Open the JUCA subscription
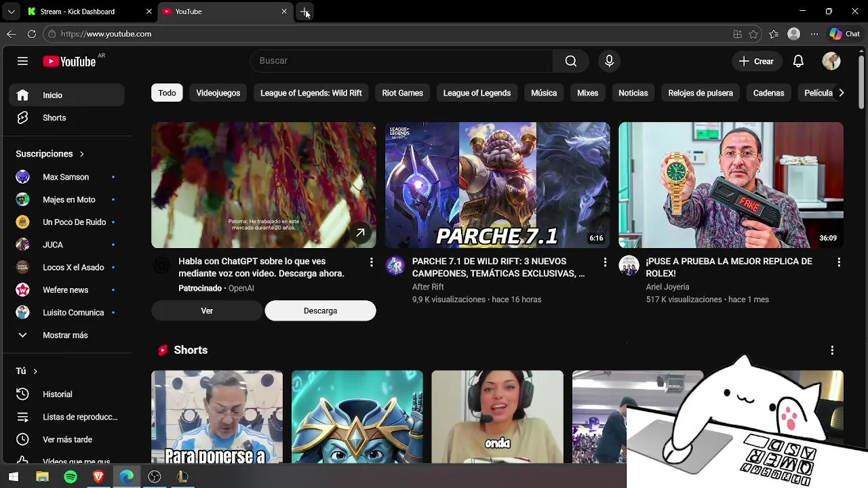Screen dimensions: 868x488 (66, 245)
